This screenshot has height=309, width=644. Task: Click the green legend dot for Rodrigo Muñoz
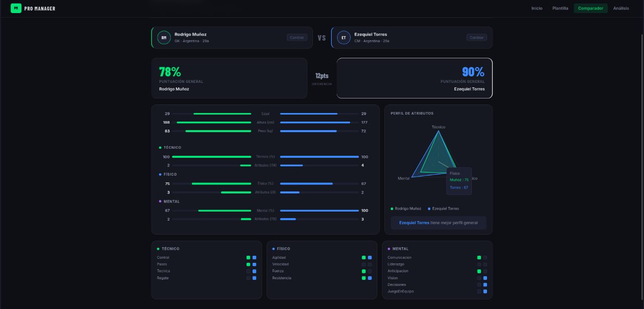tap(392, 209)
